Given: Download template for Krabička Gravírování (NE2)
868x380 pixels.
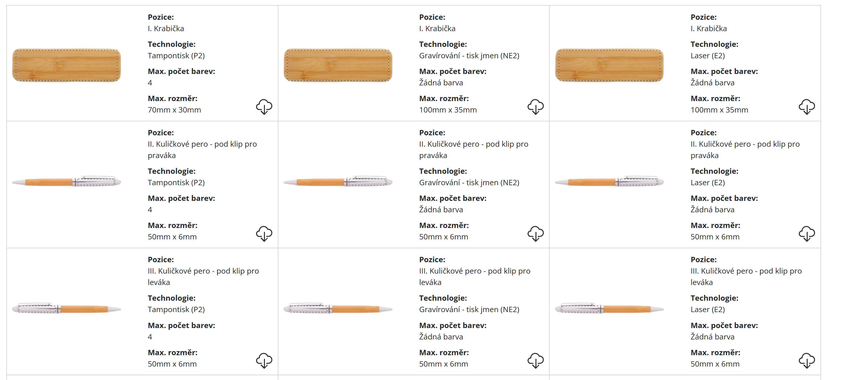Looking at the screenshot, I should pyautogui.click(x=535, y=107).
